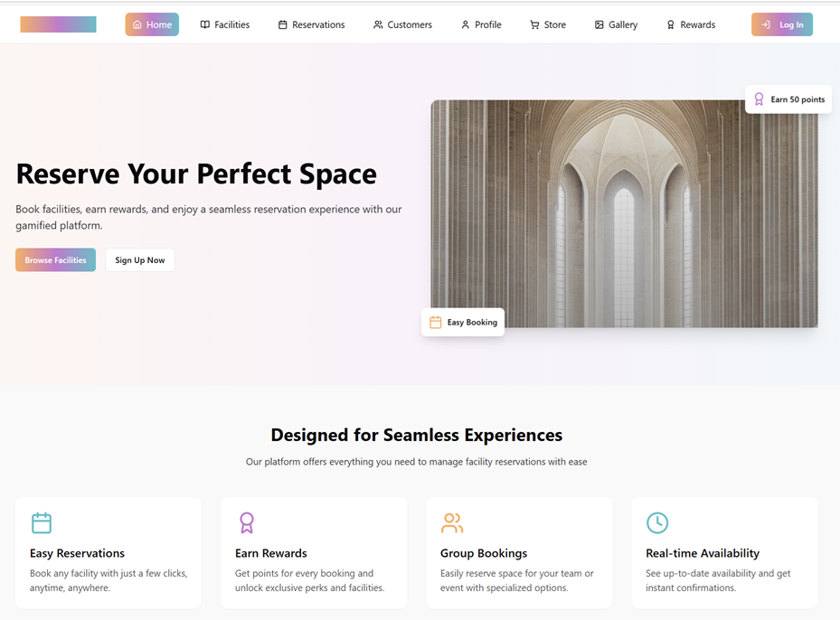Click the clock icon above Real-time Availability
Screen dimensions: 840x620
pos(657,522)
